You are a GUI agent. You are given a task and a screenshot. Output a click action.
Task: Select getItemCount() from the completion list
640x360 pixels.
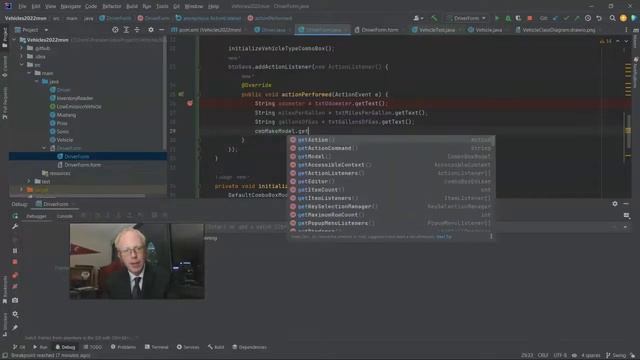(391, 190)
